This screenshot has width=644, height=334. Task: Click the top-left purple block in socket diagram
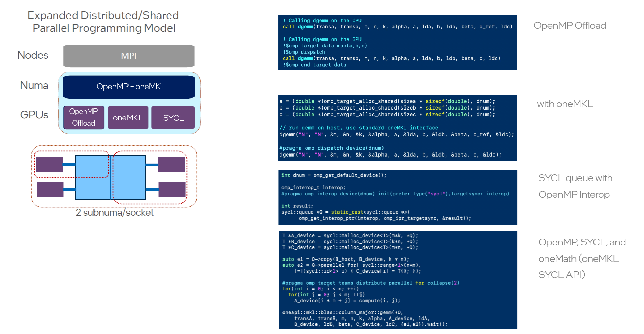[x=49, y=164]
